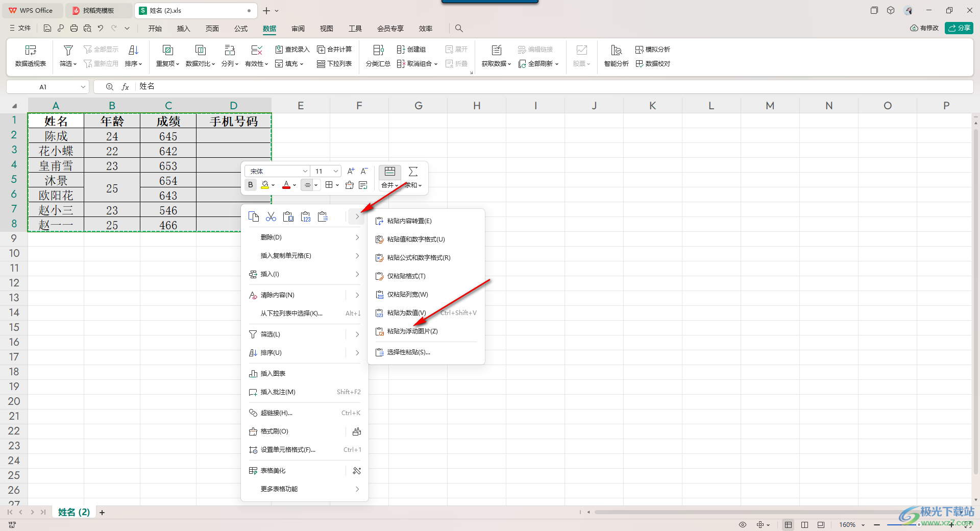
Task: Switch to normal view in status bar
Action: [x=789, y=525]
